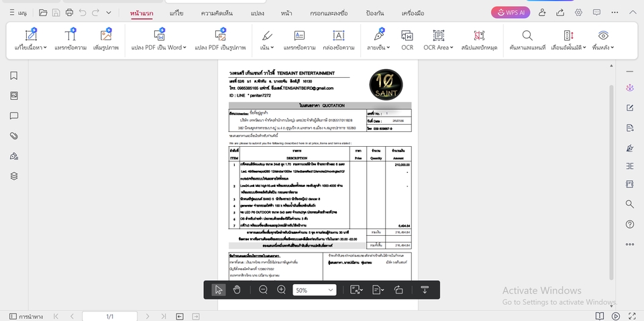
Task: Open the กรอกและลงชื่อ tab
Action: coord(329,13)
